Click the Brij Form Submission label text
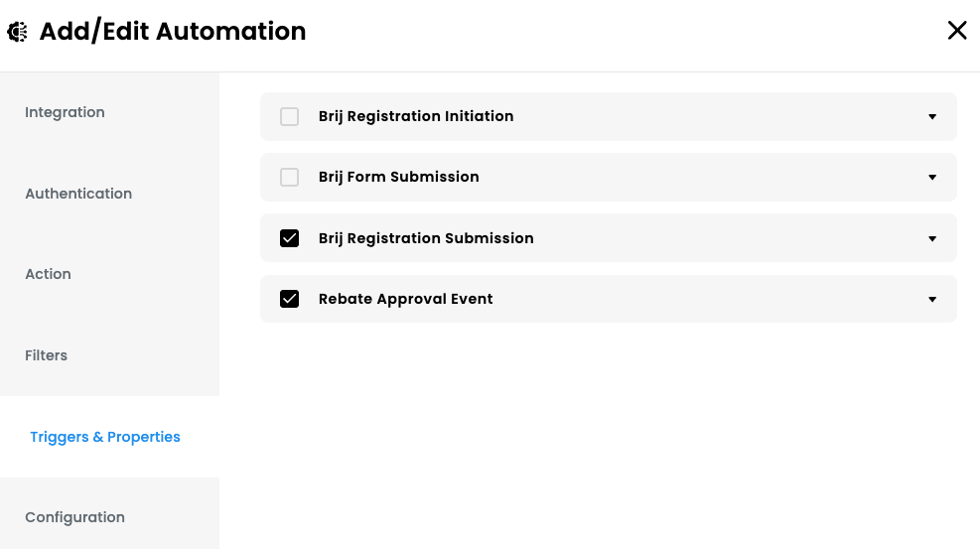The height and width of the screenshot is (549, 980). 399,178
